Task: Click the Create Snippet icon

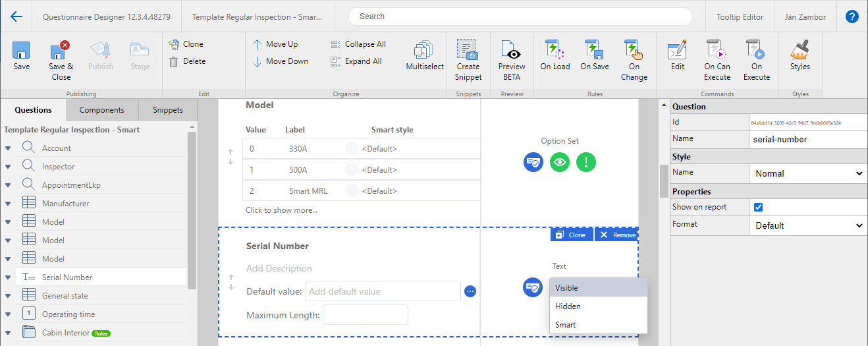Action: pos(468,50)
